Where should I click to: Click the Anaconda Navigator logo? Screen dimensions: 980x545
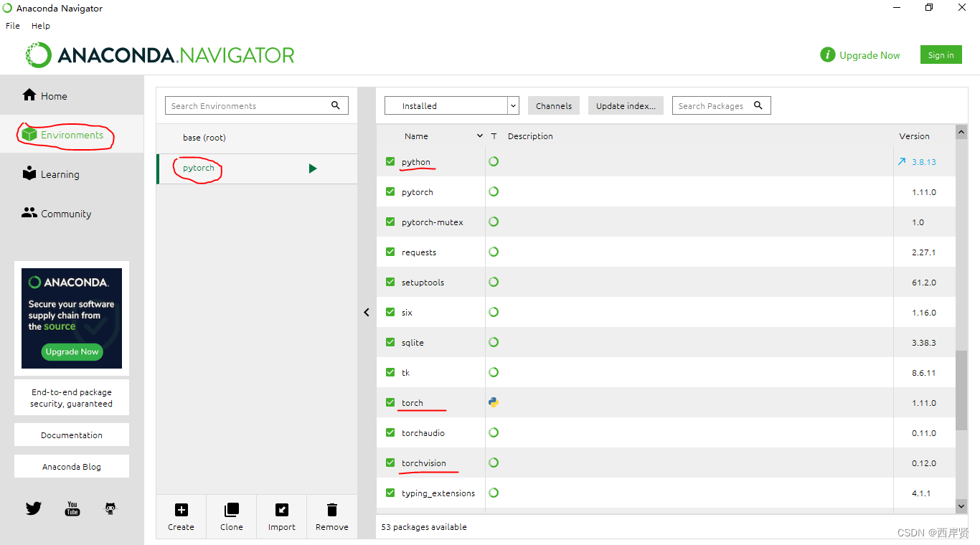coord(160,55)
